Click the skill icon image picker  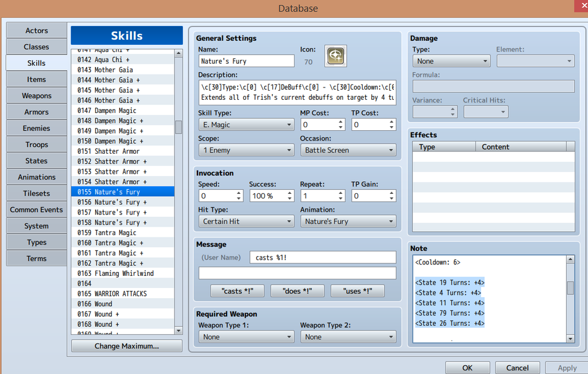pos(335,56)
